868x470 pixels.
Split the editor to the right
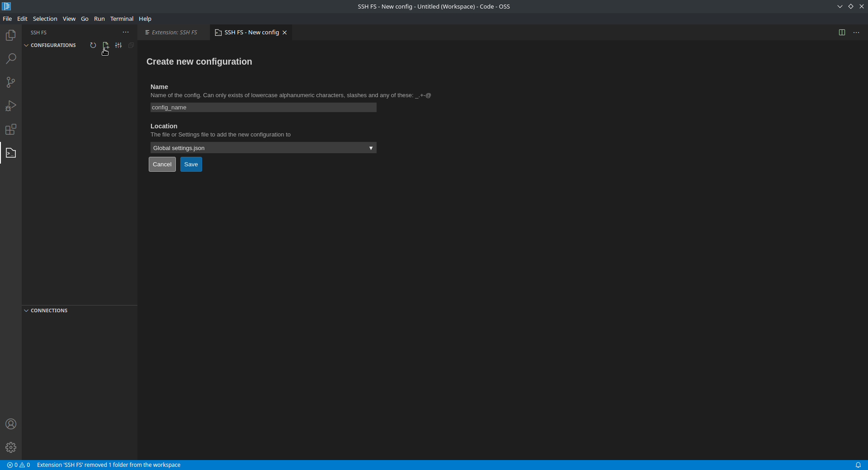[842, 33]
